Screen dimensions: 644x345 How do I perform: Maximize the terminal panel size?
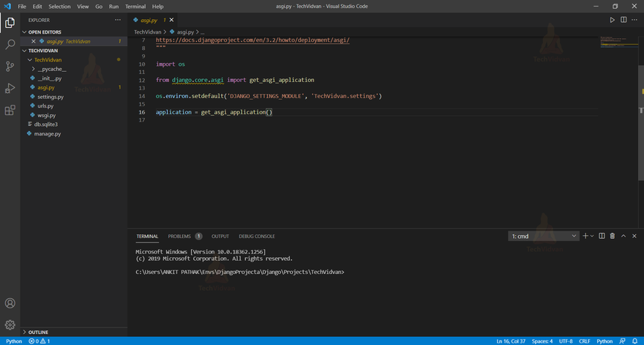[624, 236]
